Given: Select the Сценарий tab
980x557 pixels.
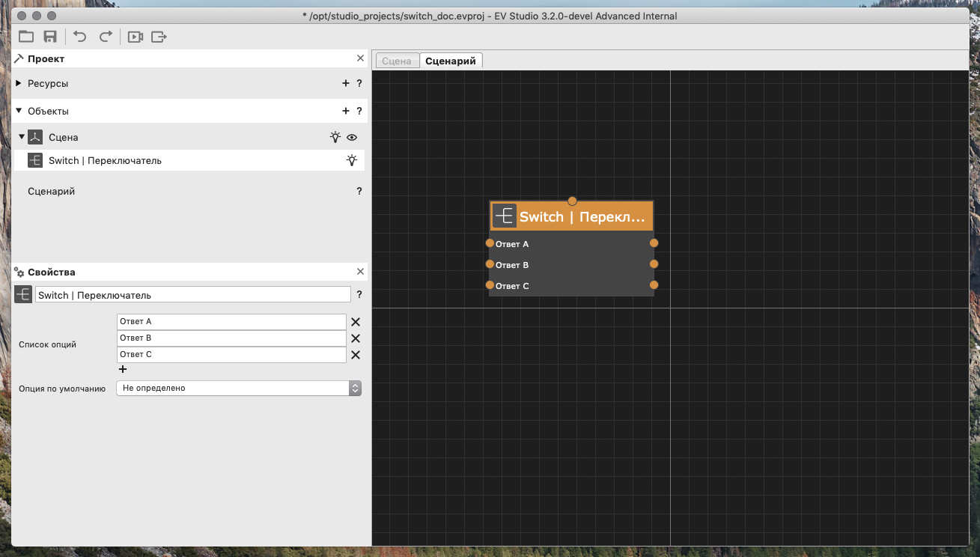Looking at the screenshot, I should [451, 61].
